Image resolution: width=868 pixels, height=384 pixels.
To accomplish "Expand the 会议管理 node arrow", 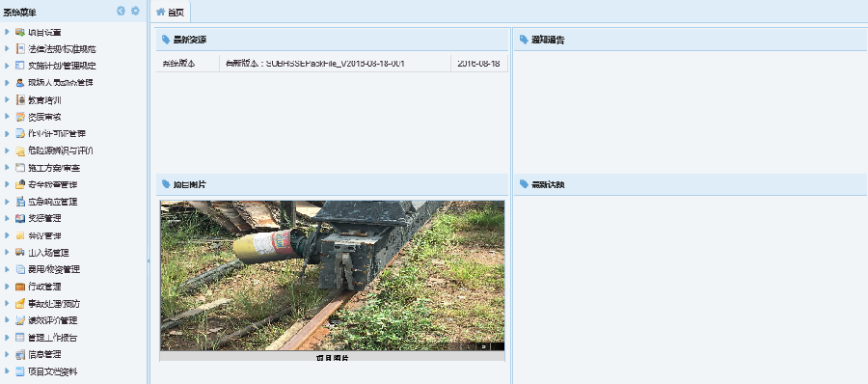I will point(7,235).
